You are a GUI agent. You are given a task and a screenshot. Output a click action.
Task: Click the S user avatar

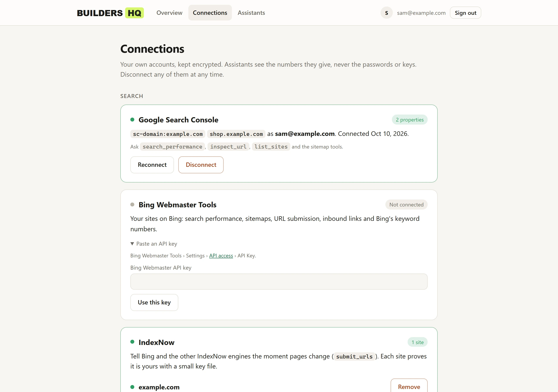tap(386, 13)
